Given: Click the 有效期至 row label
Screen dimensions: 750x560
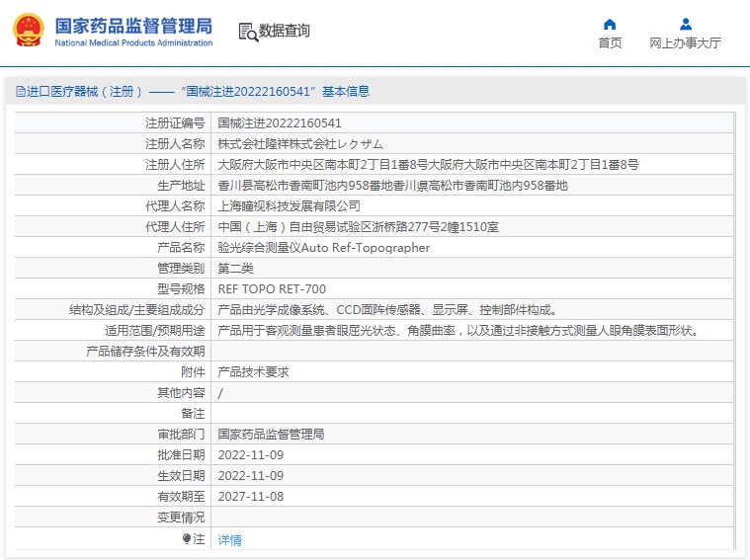Looking at the screenshot, I should (181, 497).
